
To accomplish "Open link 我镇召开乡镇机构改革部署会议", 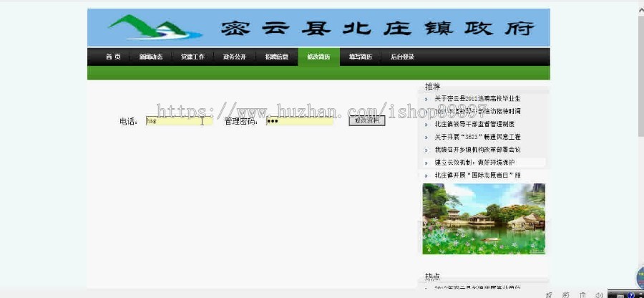I will 478,150.
